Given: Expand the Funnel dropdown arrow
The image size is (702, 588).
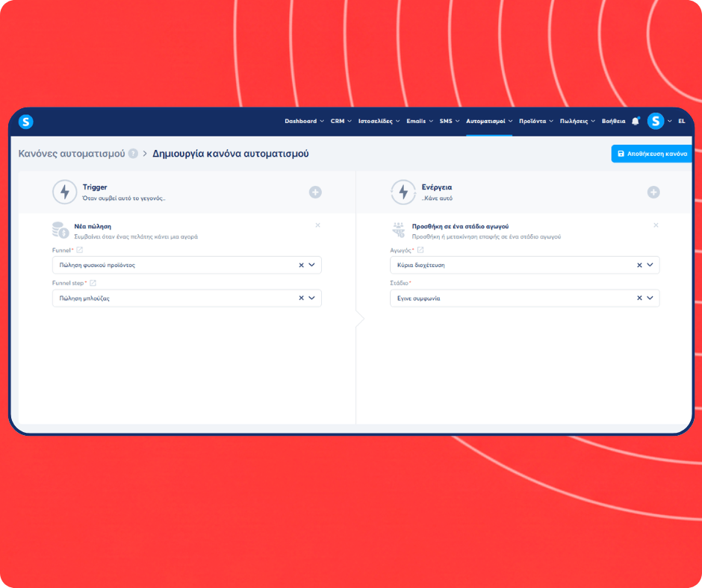Looking at the screenshot, I should click(312, 265).
